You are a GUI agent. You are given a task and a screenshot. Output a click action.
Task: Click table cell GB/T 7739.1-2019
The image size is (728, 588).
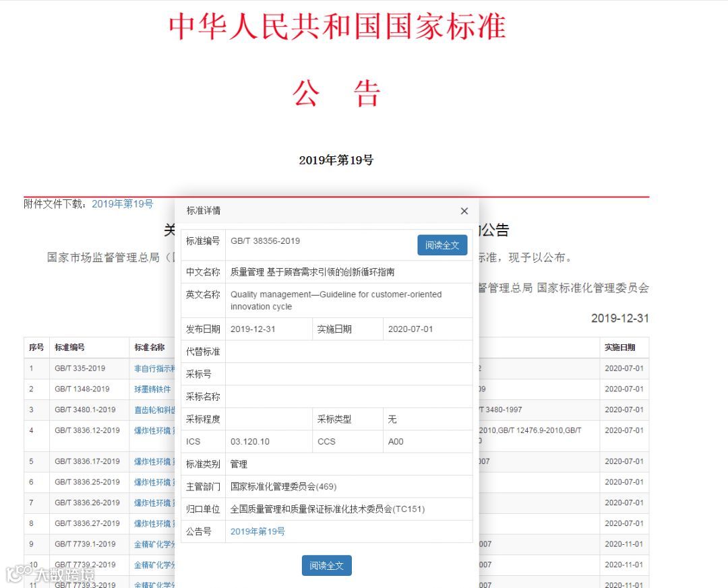tap(85, 544)
